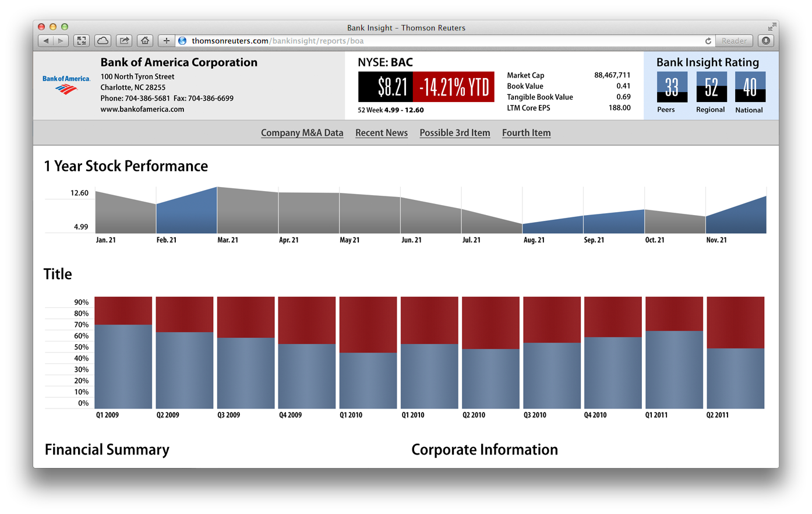Click the 52 Week 4.99 - 12.60 text
This screenshot has height=514, width=812.
point(391,110)
